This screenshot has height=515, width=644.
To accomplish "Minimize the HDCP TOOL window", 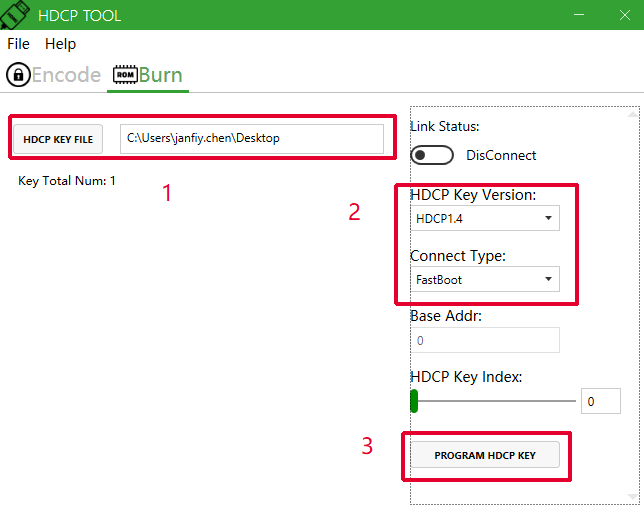I will 579,15.
